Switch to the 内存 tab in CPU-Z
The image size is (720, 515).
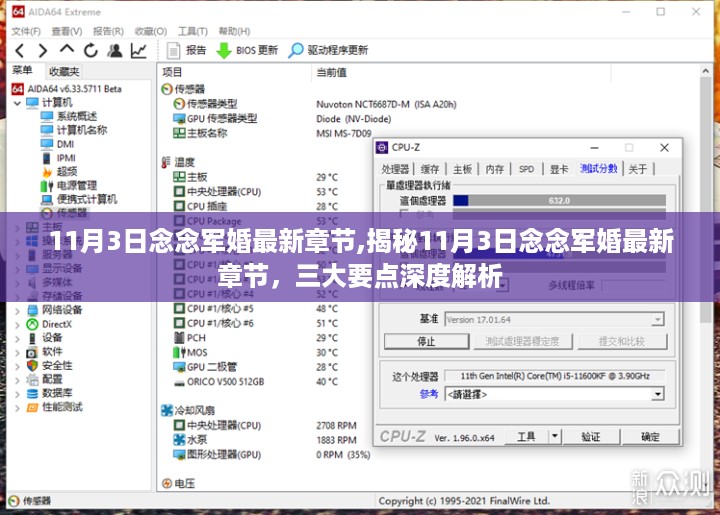point(494,169)
